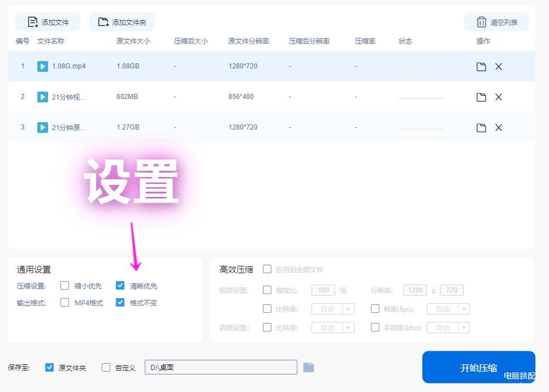Viewport: 549px width, 392px height.
Task: Click the progress bar of 1.27GB file
Action: pos(421,129)
